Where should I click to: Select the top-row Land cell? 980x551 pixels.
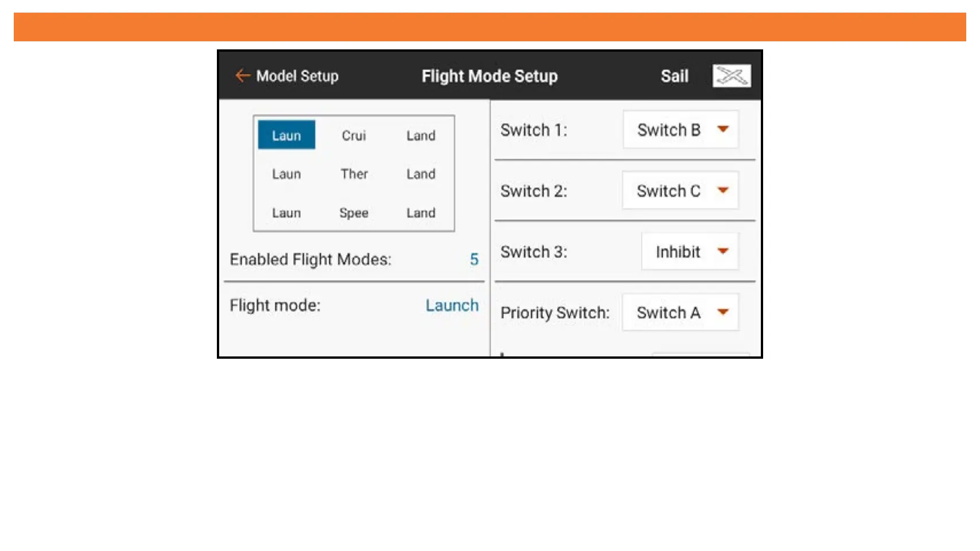[x=421, y=136]
